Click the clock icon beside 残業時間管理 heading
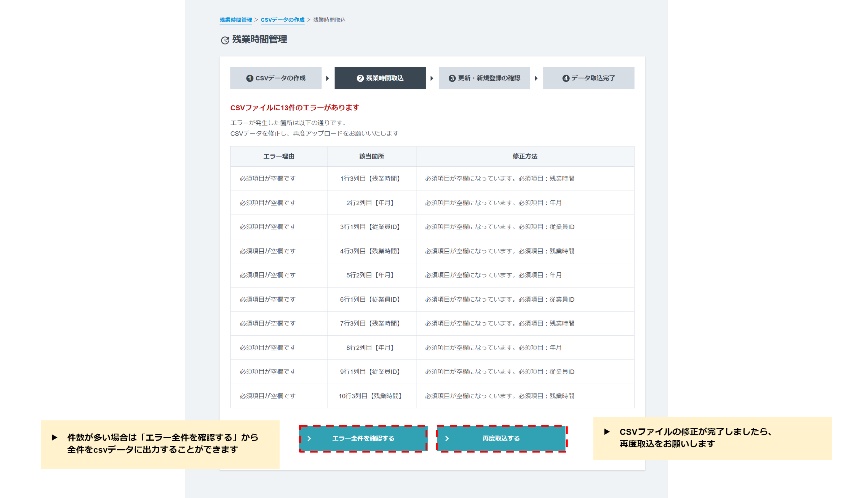The height and width of the screenshot is (498, 868). click(x=225, y=40)
